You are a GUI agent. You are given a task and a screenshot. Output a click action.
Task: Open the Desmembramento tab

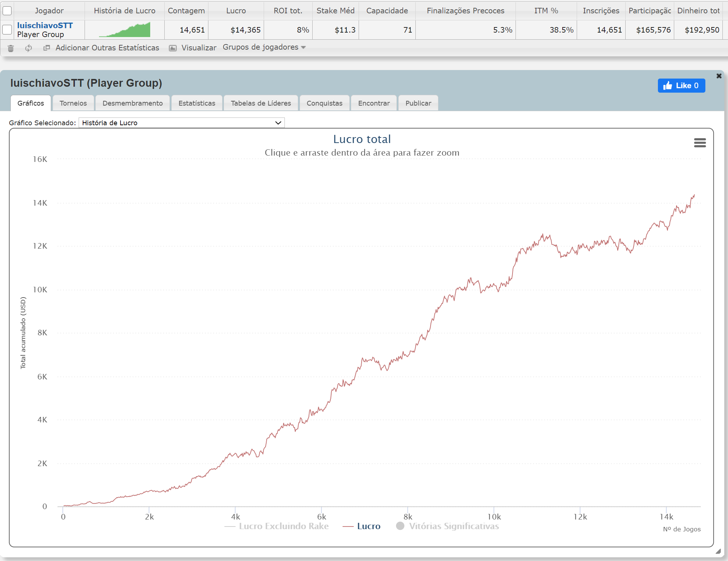[x=132, y=103]
